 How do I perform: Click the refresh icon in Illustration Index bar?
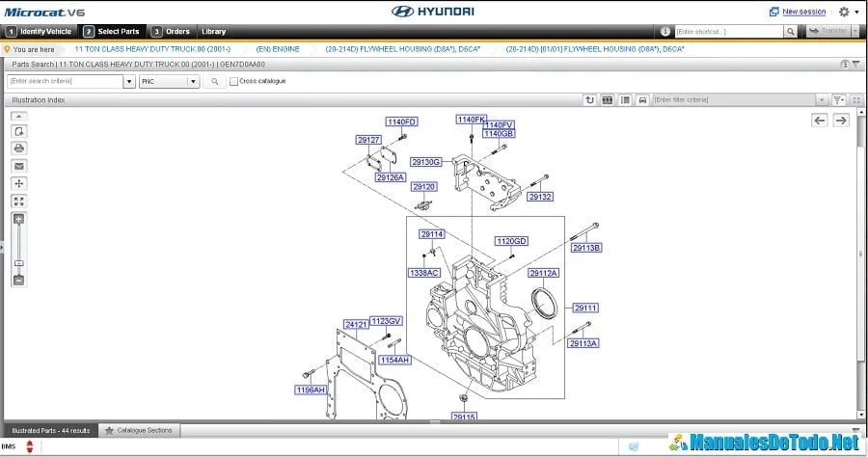click(589, 100)
